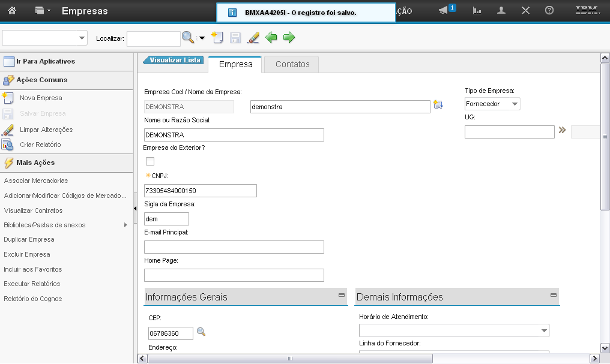This screenshot has width=610, height=364.
Task: Collapse the Demais Informações section
Action: tap(553, 296)
